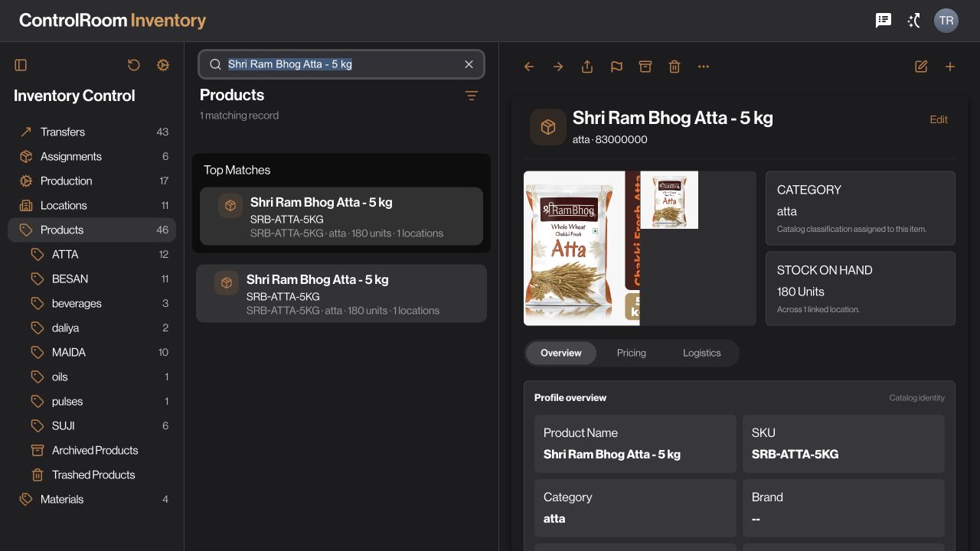Open the messages chat icon

tap(884, 21)
